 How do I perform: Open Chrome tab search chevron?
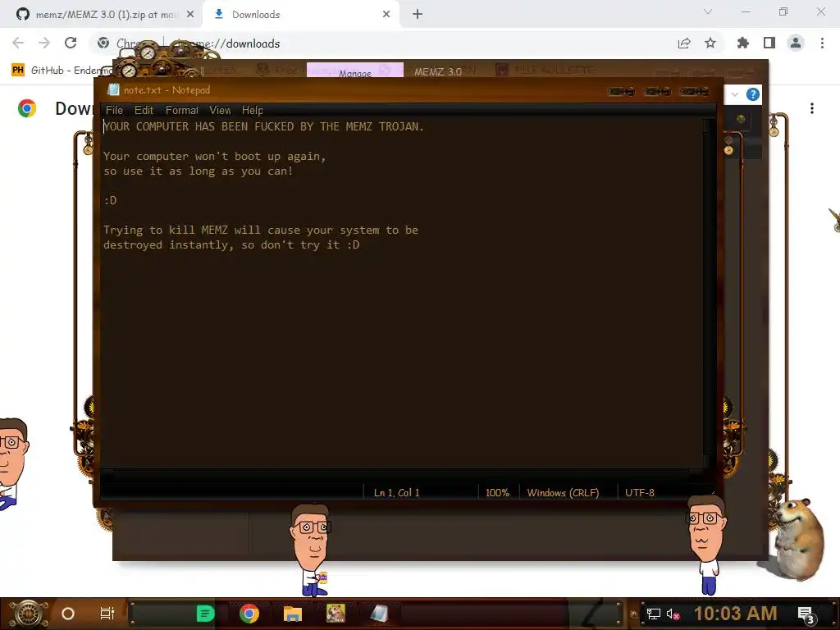[x=708, y=11]
